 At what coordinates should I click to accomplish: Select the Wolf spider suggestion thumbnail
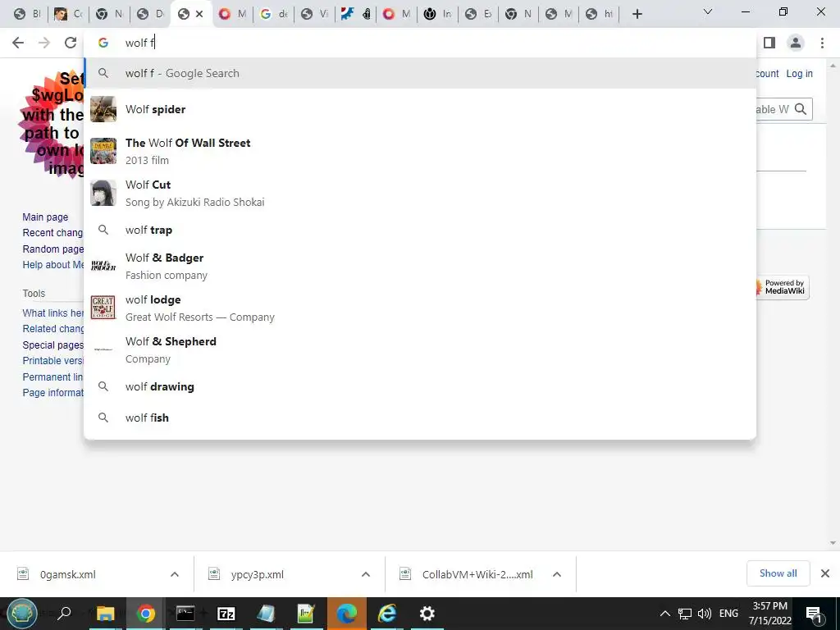[x=103, y=109]
